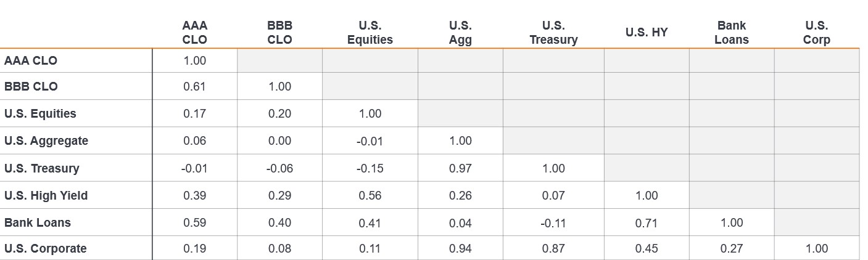Select the AAA CLO row label
The width and height of the screenshot is (868, 260).
click(31, 61)
